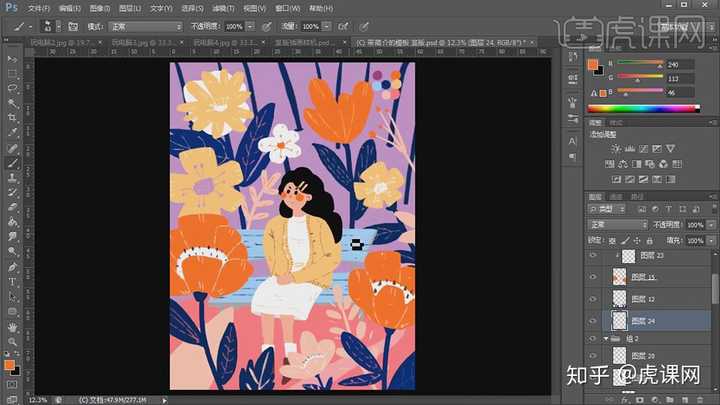
Task: Select the Crop tool
Action: pyautogui.click(x=12, y=118)
